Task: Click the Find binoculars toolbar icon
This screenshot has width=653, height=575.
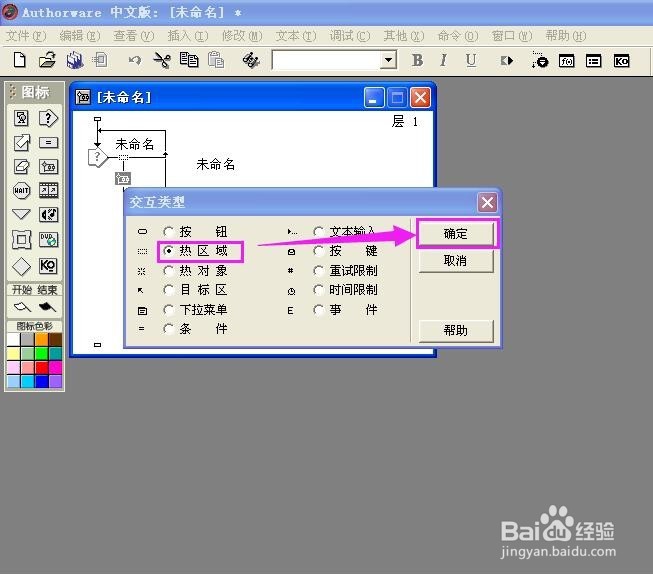Action: 251,61
